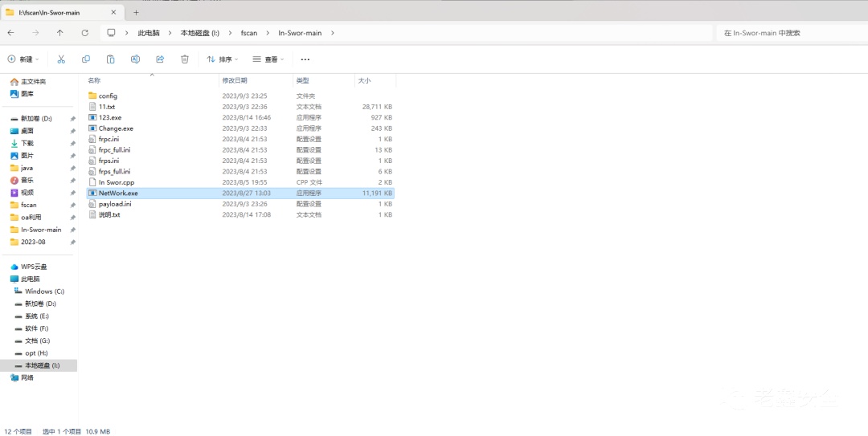Go up one folder level arrow
868x436 pixels.
59,33
